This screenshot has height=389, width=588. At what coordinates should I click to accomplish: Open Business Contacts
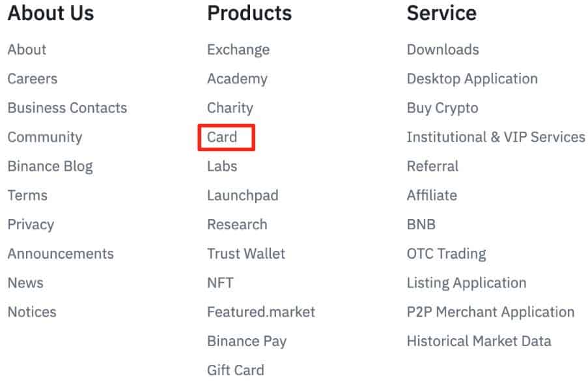point(67,108)
